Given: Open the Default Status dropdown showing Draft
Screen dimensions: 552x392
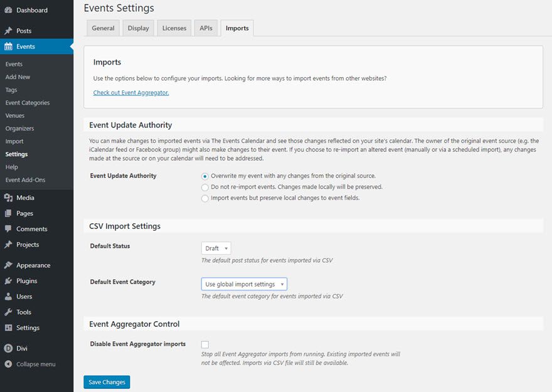Looking at the screenshot, I should tap(215, 248).
